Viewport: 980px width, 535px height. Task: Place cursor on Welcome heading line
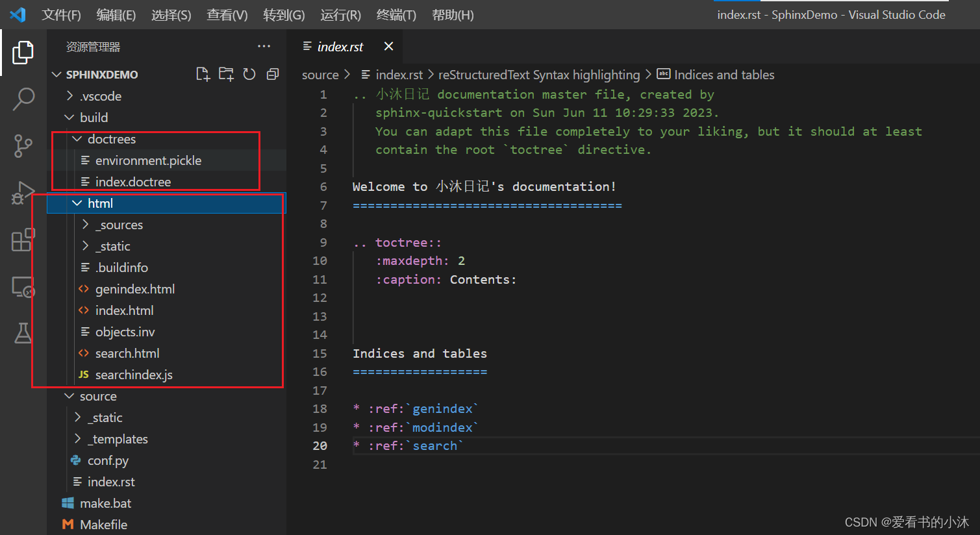(484, 187)
